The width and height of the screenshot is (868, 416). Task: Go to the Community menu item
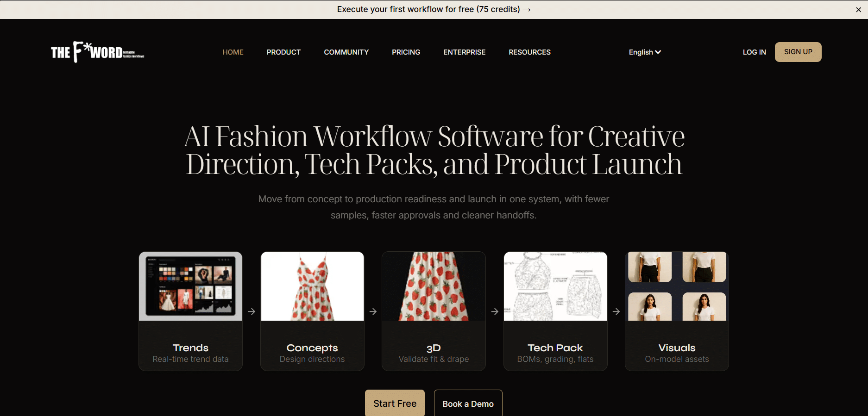coord(346,52)
